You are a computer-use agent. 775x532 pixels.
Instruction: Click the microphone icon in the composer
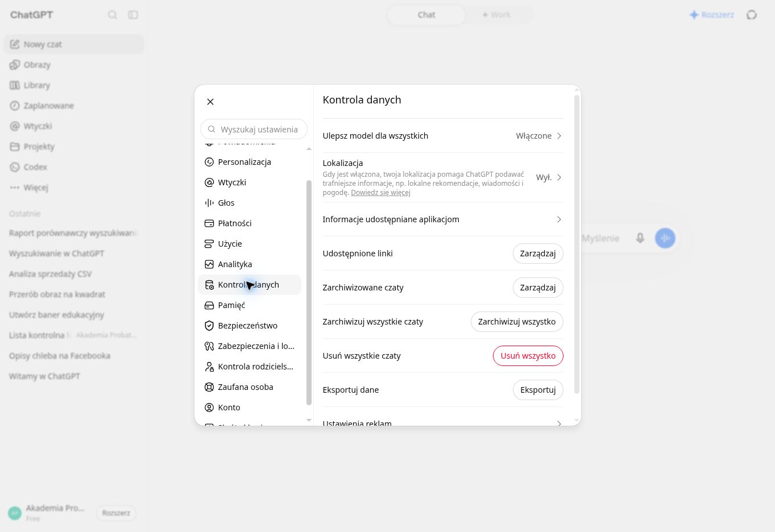(x=640, y=238)
